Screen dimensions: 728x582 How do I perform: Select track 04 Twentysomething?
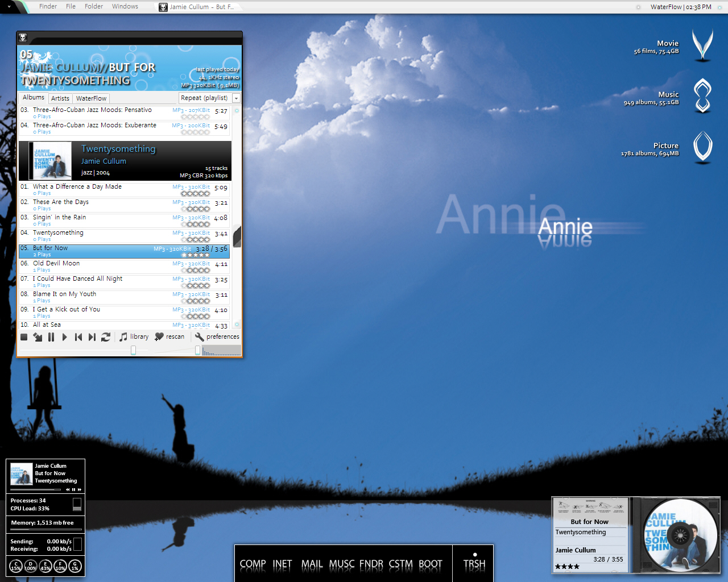125,236
